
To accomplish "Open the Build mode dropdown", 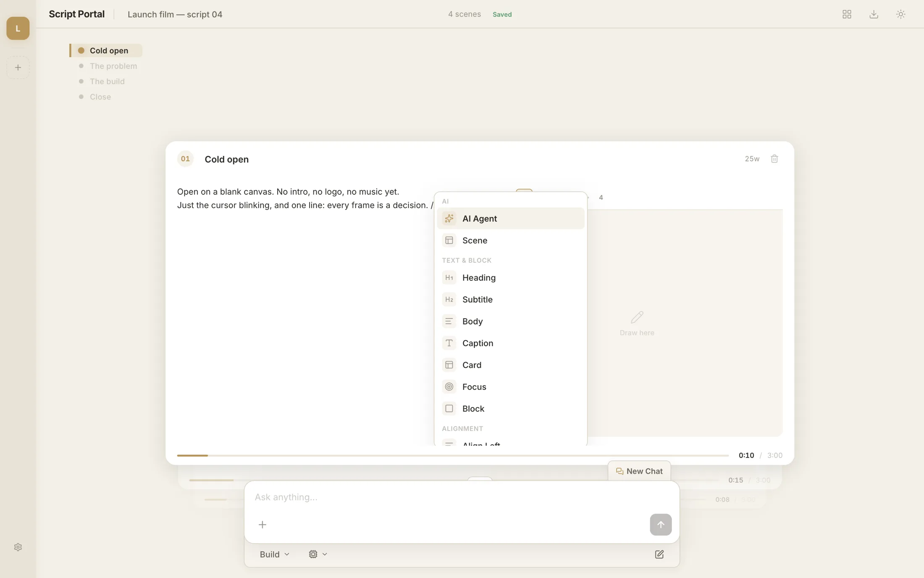I will click(274, 554).
